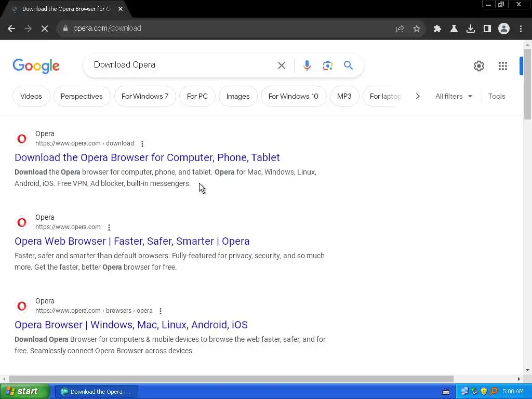Expand the All filters dropdown
This screenshot has height=399, width=532.
(x=454, y=96)
